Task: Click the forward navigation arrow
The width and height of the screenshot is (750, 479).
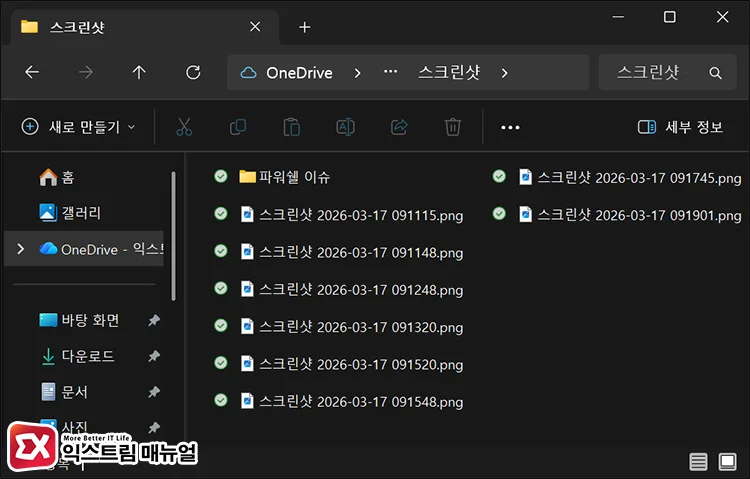Action: [x=86, y=72]
